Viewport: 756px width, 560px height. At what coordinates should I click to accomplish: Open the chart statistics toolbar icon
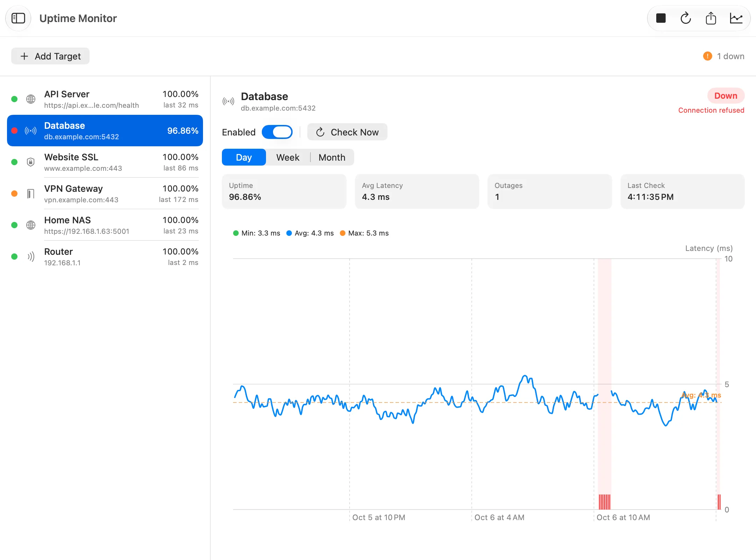click(x=736, y=18)
